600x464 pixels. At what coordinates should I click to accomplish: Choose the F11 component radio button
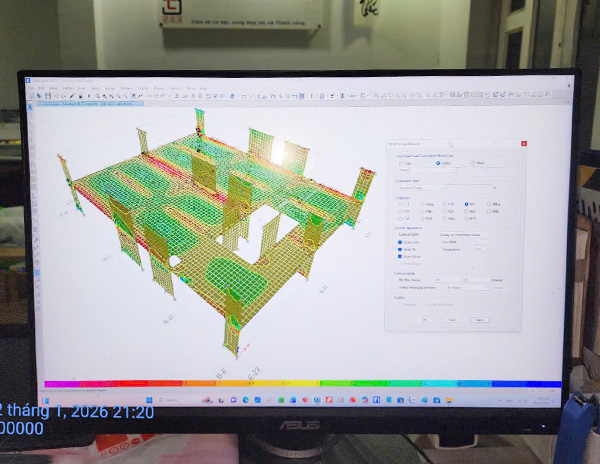tap(401, 204)
